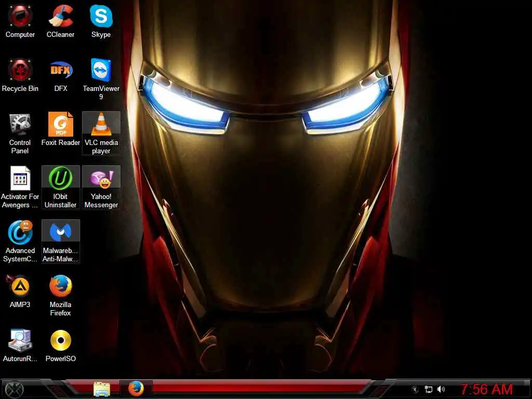Viewport: 532px width, 399px height.
Task: Click the Control Panel desktop icon
Action: [20, 134]
